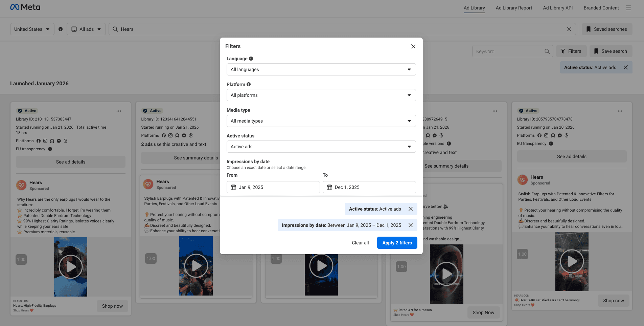Image resolution: width=644 pixels, height=326 pixels.
Task: Click the From date calendar icon
Action: (x=233, y=187)
